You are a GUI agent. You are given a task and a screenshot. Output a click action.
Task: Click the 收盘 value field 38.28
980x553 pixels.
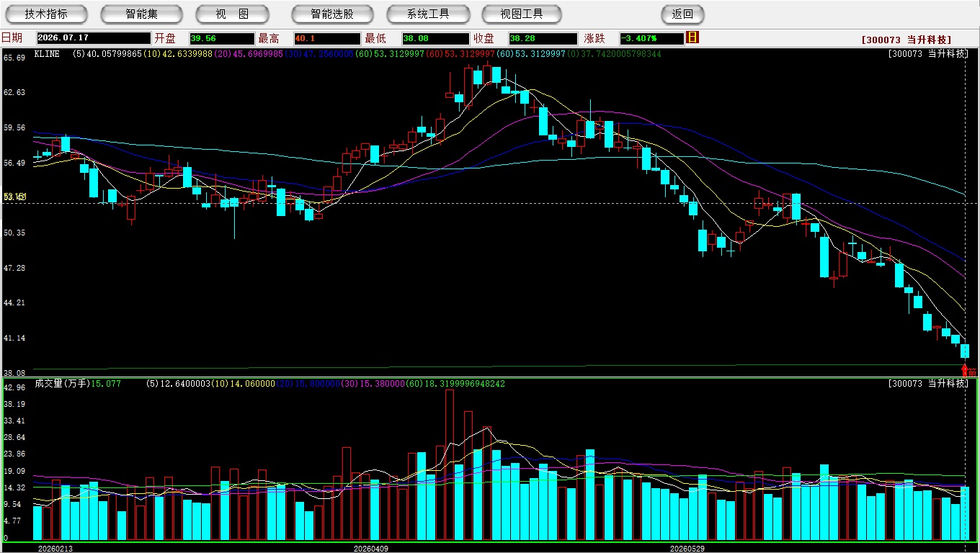543,38
